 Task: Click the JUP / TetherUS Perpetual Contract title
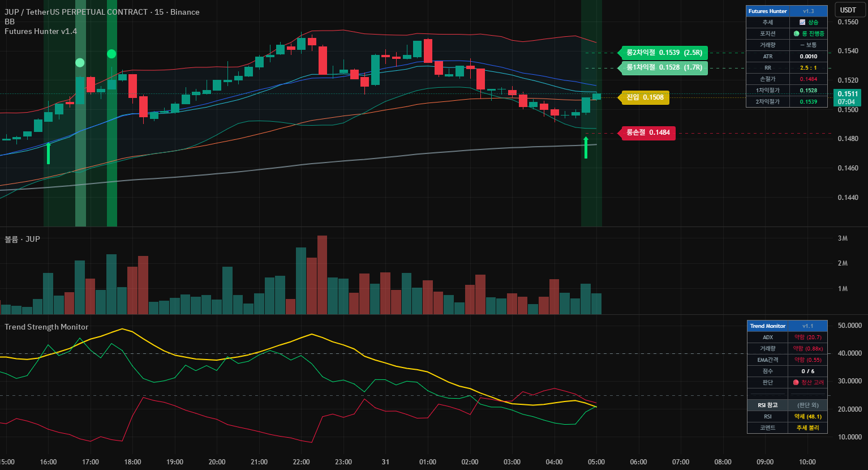coord(102,12)
